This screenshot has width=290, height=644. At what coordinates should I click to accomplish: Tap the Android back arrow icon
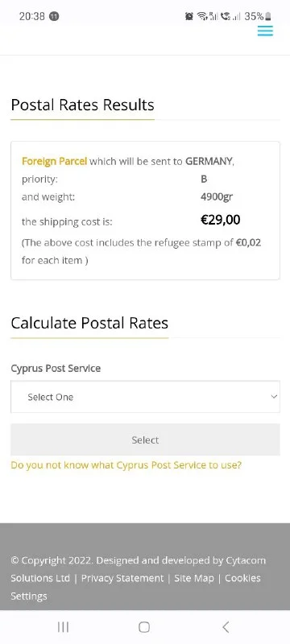[x=225, y=627]
